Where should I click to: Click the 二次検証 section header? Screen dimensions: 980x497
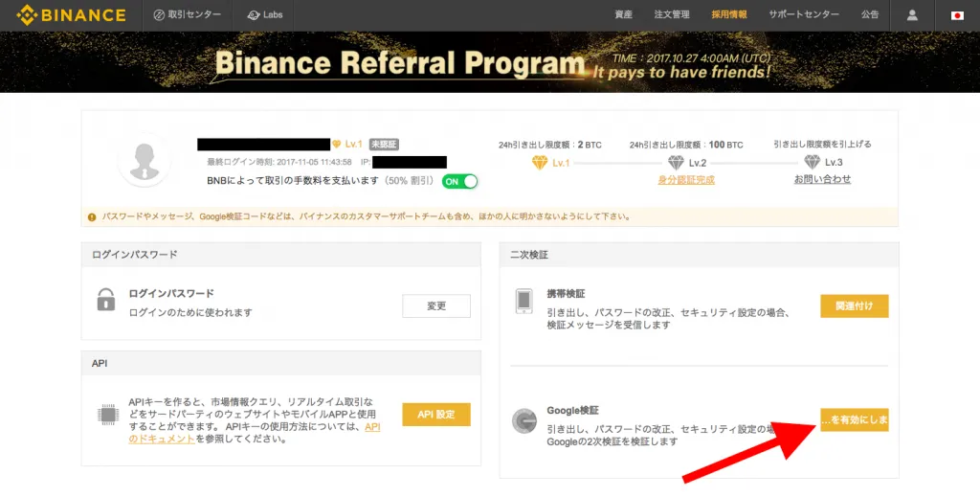click(x=700, y=255)
